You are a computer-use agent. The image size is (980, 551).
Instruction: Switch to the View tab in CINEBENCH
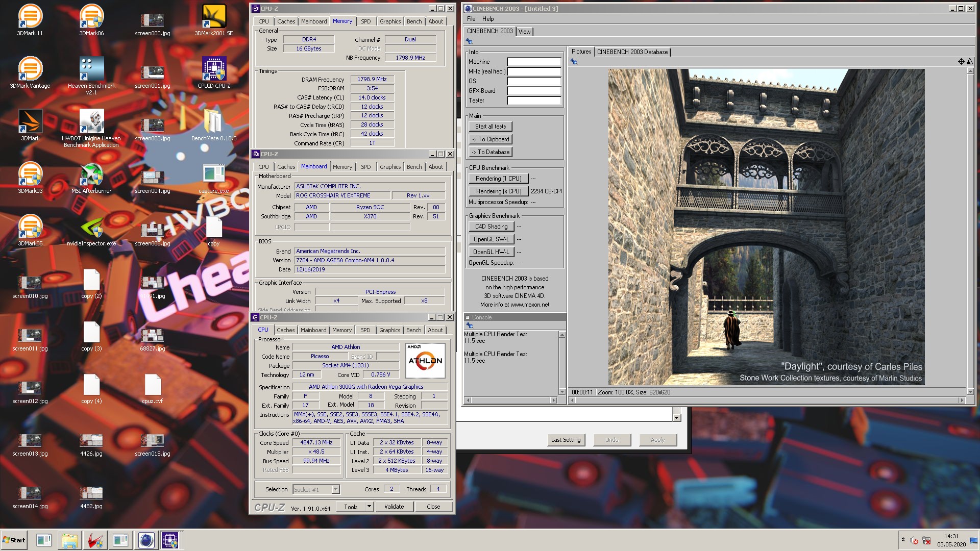point(524,32)
